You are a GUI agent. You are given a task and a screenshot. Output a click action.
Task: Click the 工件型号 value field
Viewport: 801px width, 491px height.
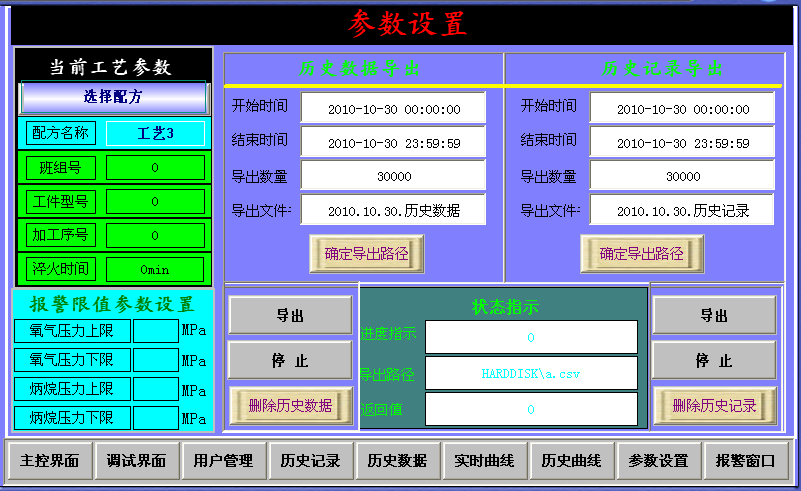tap(155, 201)
